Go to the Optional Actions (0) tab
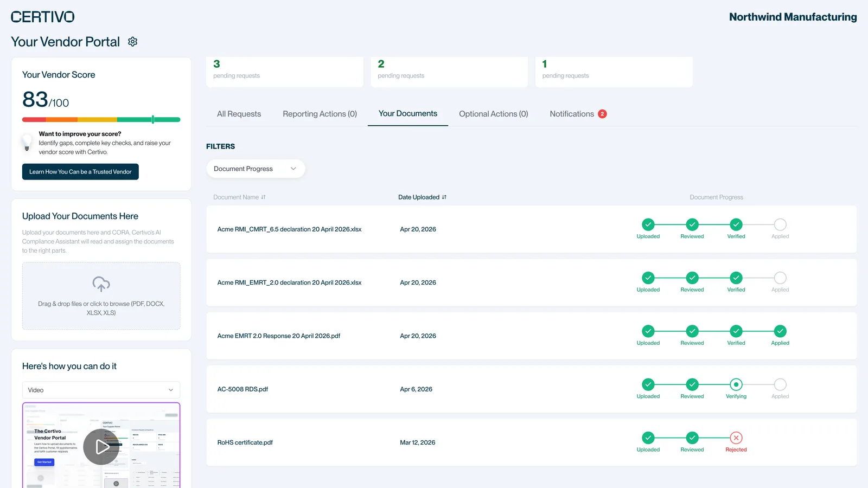This screenshot has width=868, height=488. pos(493,114)
